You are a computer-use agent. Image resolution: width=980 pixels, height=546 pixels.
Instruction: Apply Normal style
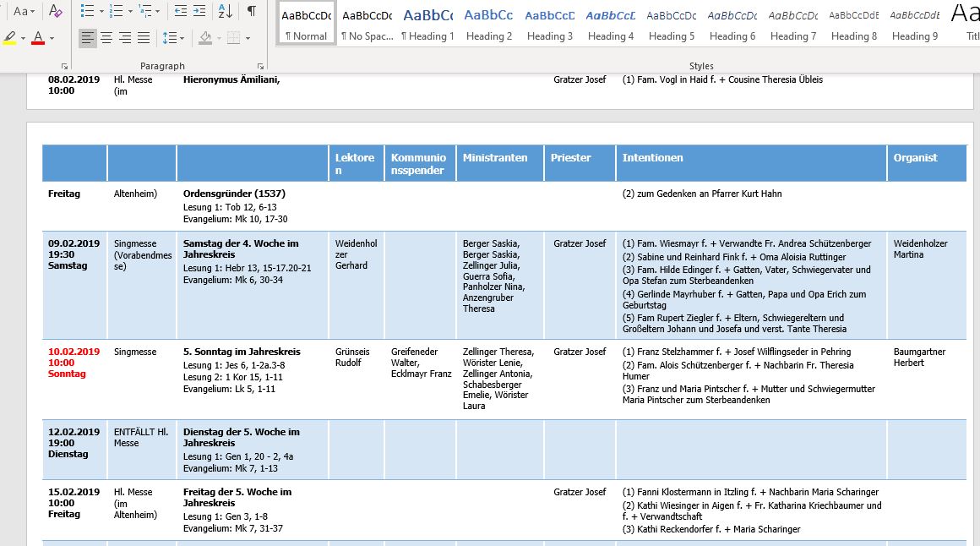(306, 23)
